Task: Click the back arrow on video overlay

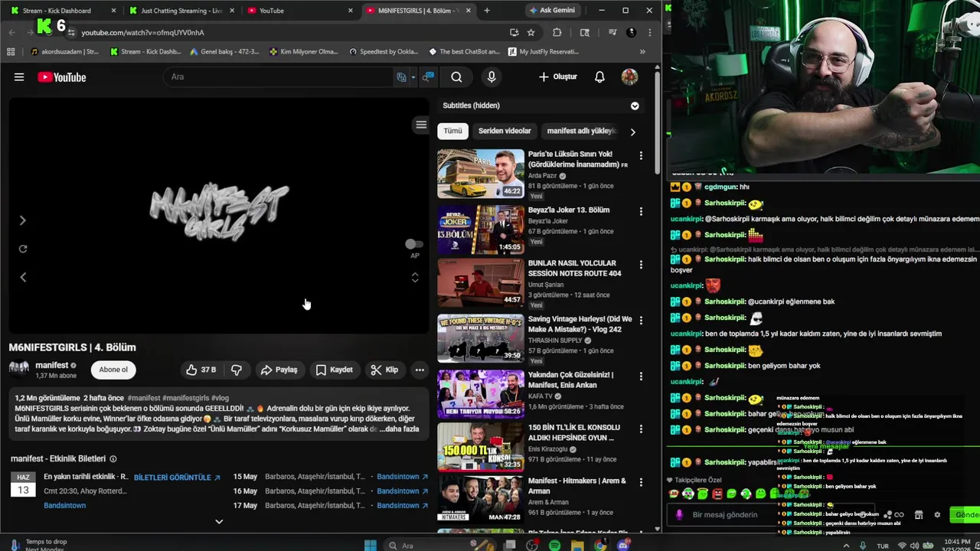Action: click(23, 277)
